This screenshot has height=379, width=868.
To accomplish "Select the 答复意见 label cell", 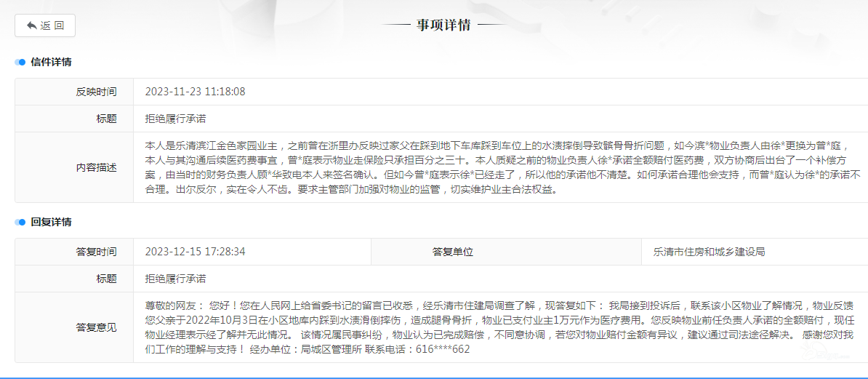I will 74,327.
